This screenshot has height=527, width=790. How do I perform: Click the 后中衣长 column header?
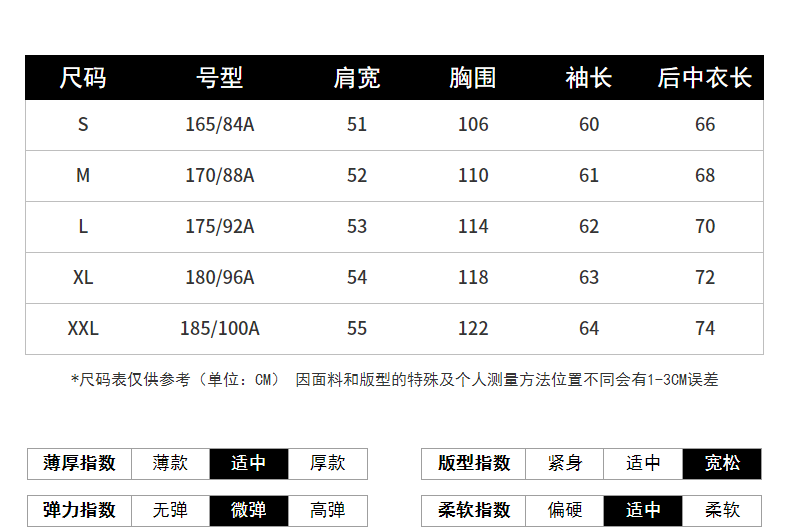tap(704, 78)
